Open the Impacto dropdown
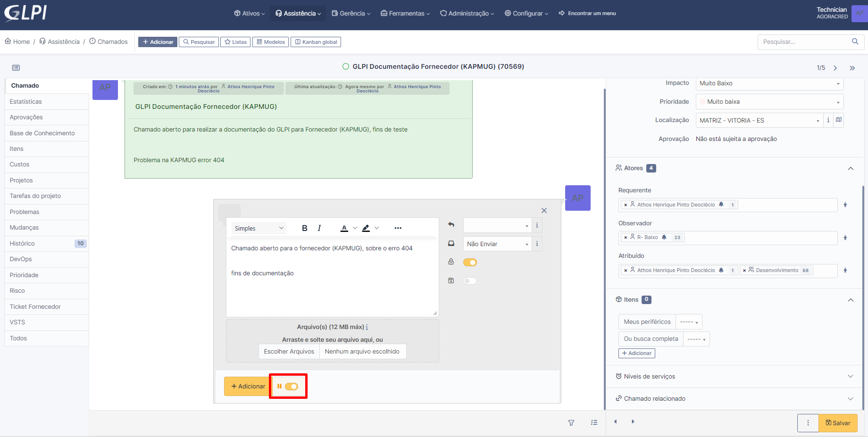The width and height of the screenshot is (868, 437). [769, 83]
